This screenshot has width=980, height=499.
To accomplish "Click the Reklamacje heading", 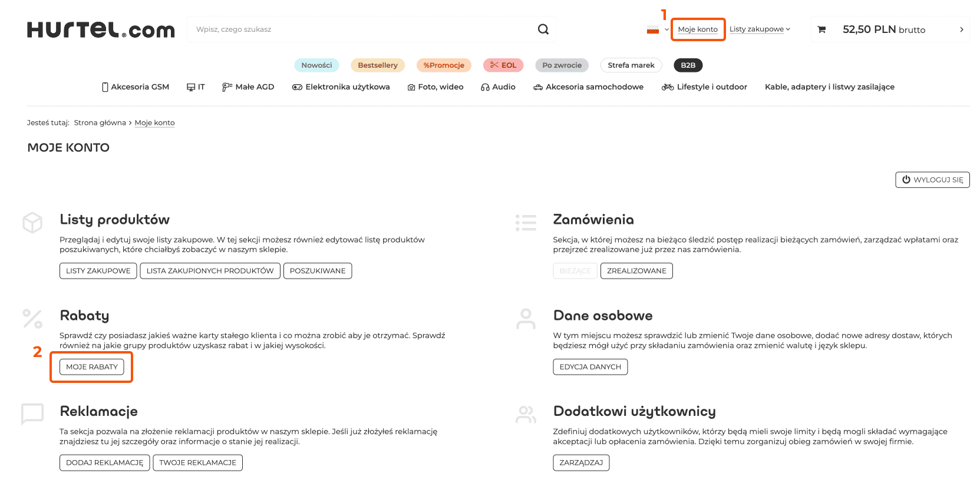I will pyautogui.click(x=99, y=411).
